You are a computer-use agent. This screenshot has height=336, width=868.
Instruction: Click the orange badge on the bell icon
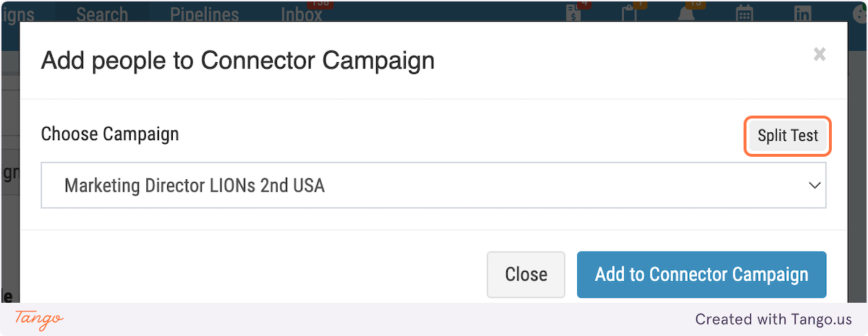695,4
